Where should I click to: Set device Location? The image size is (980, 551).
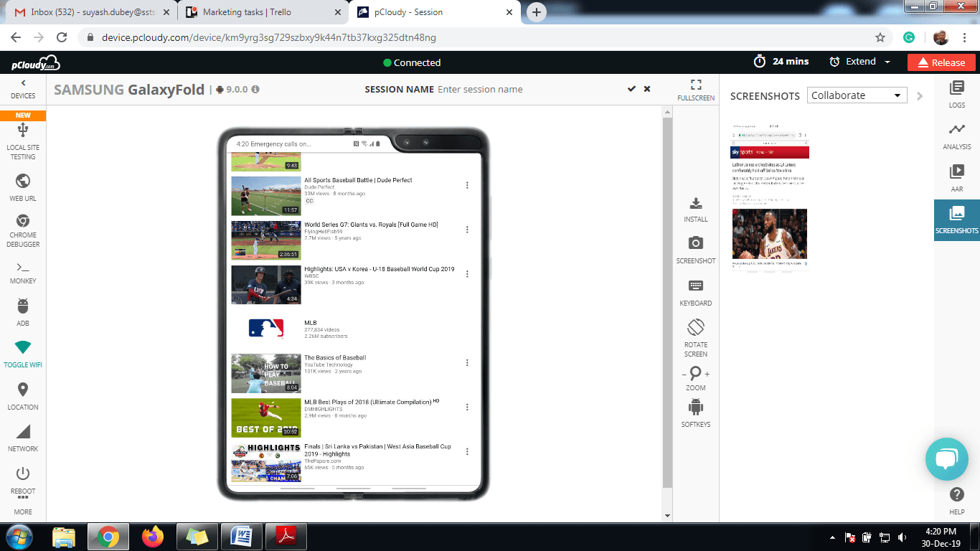(x=23, y=397)
